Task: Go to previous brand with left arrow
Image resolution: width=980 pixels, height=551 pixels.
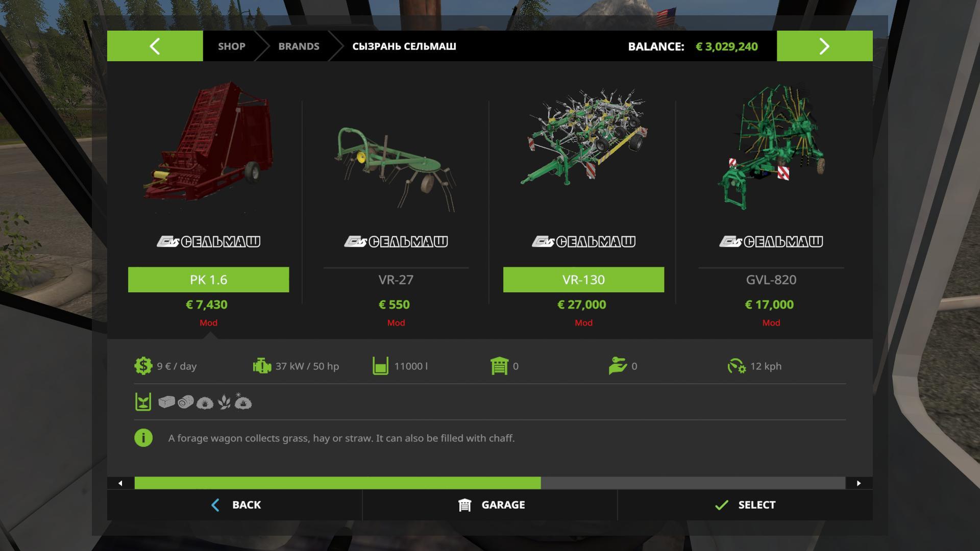Action: pyautogui.click(x=155, y=46)
